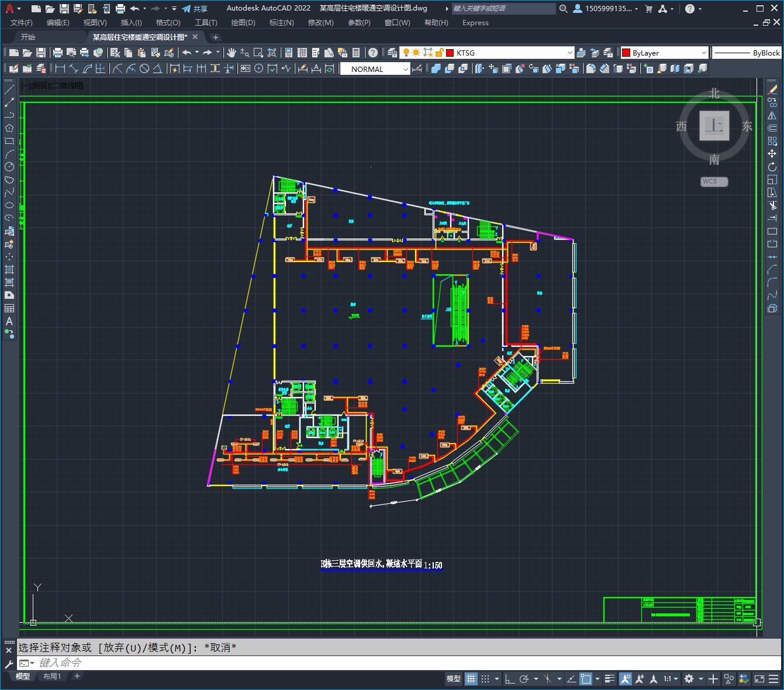Click the Customization hamburger icon in the status bar
Image resolution: width=784 pixels, height=690 pixels.
[773, 679]
